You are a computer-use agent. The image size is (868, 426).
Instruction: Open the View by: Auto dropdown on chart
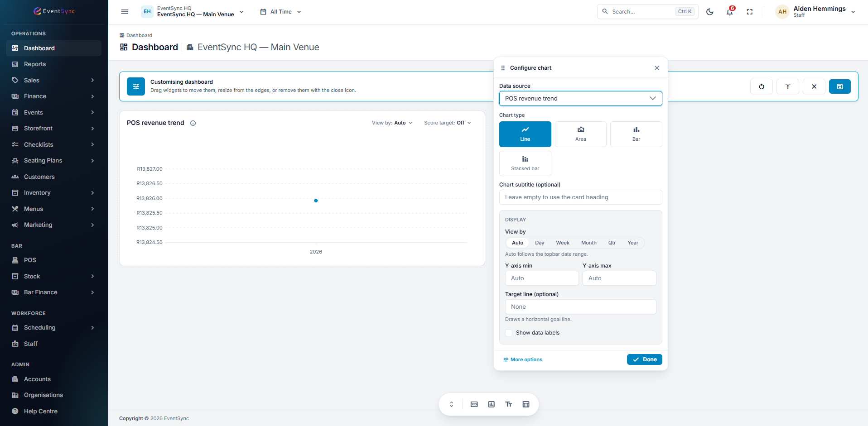(392, 123)
